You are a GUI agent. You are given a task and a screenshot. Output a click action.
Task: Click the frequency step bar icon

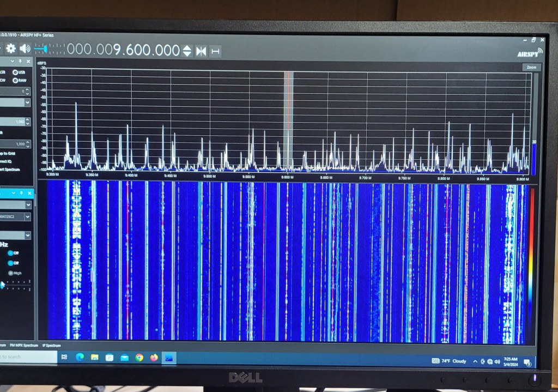coord(215,51)
